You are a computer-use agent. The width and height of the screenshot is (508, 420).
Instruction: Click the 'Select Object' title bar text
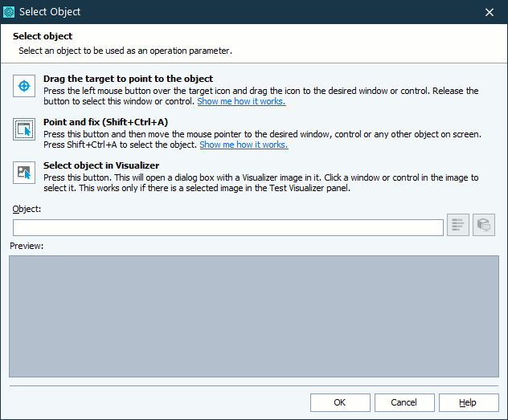click(50, 12)
